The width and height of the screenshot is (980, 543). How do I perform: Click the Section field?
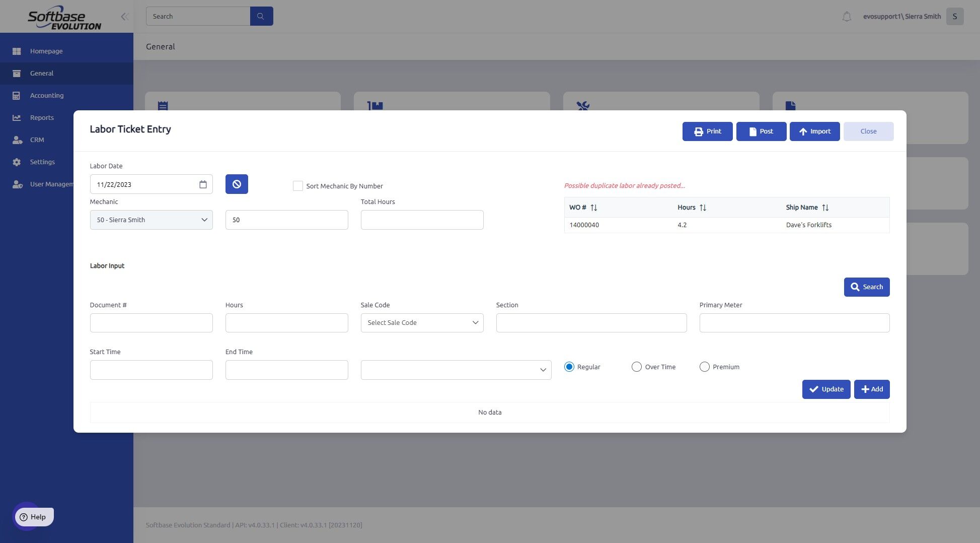point(591,323)
